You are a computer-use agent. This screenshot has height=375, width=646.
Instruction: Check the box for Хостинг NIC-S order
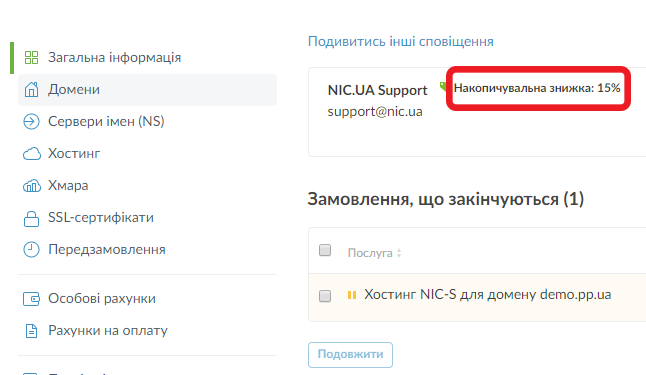pyautogui.click(x=325, y=296)
